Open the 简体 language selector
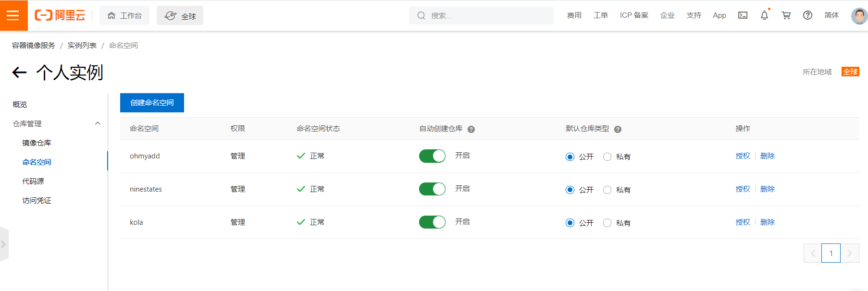 [x=831, y=15]
